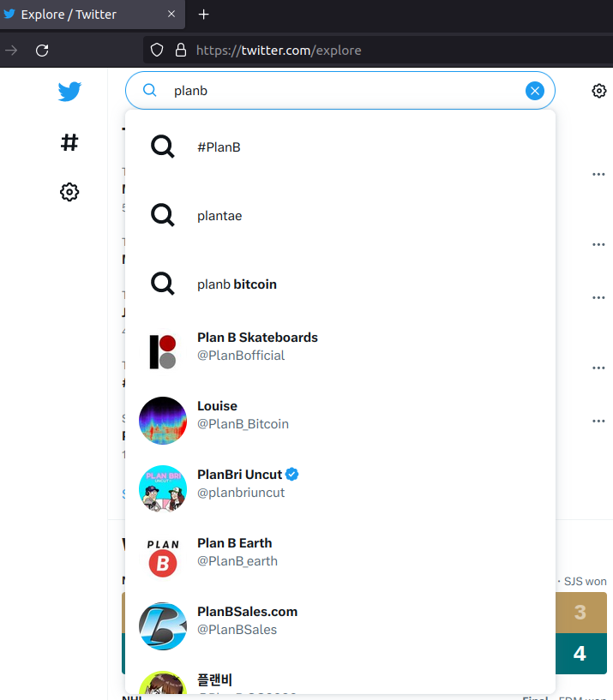
Task: Clear the search text with the blue X button
Action: [535, 91]
